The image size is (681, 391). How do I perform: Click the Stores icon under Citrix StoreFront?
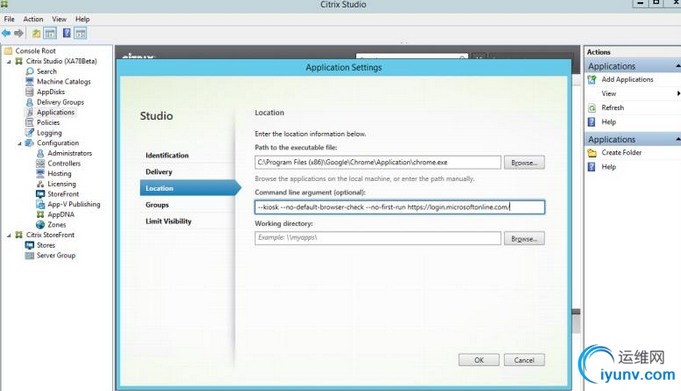coord(30,245)
